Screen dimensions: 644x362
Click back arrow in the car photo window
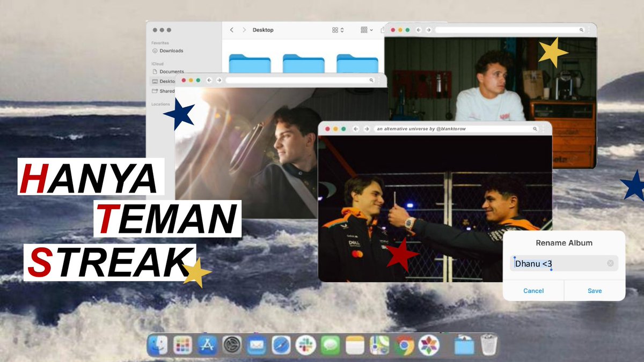pos(209,80)
